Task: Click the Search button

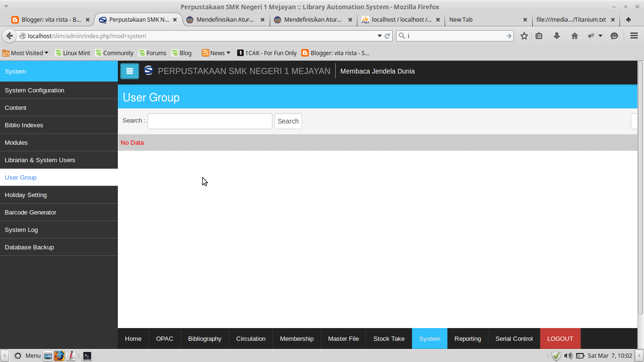Action: tap(288, 121)
